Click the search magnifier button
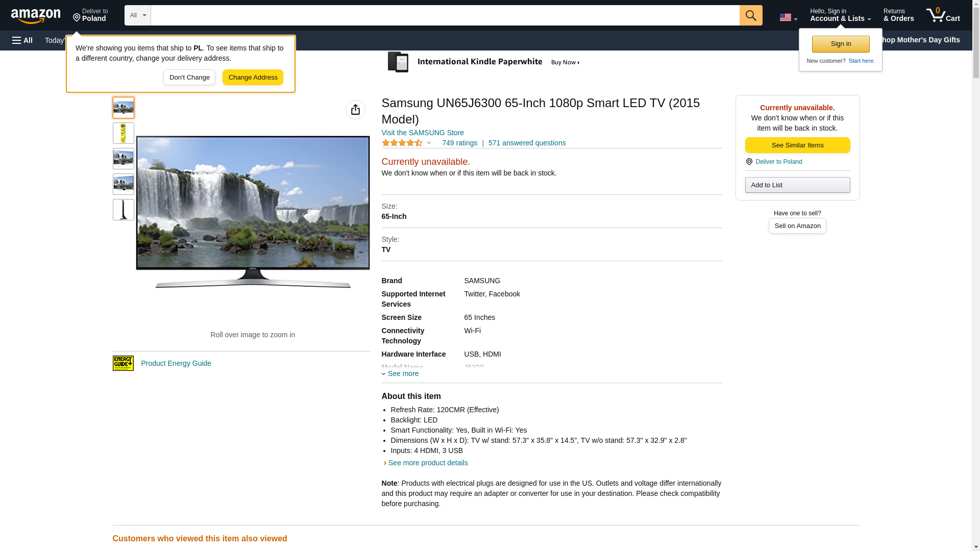 (750, 15)
